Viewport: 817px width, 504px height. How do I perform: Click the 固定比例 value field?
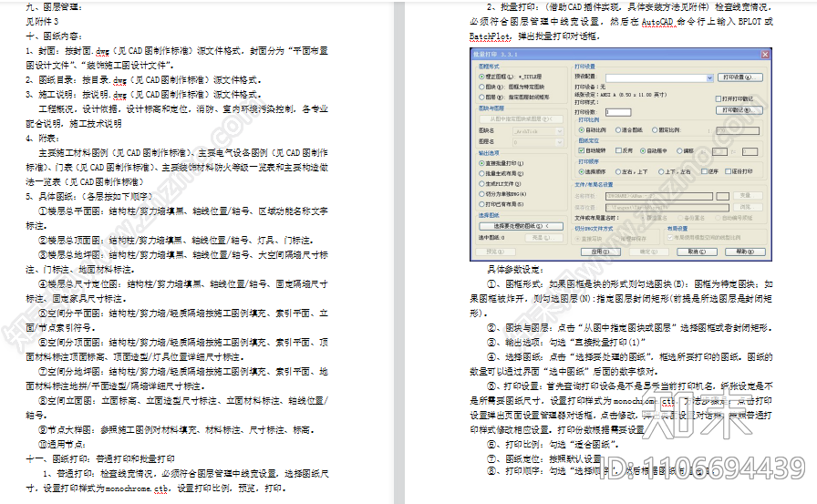point(738,130)
